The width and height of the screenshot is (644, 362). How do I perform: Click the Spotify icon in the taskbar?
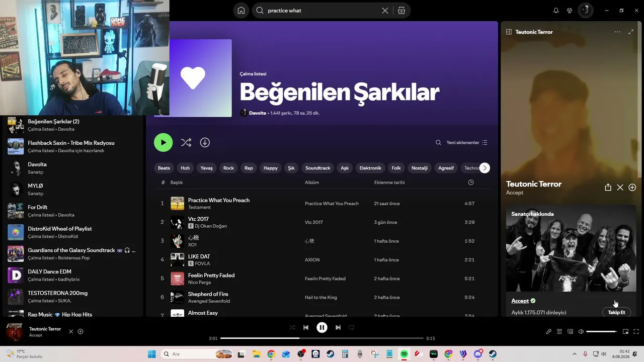point(404,354)
